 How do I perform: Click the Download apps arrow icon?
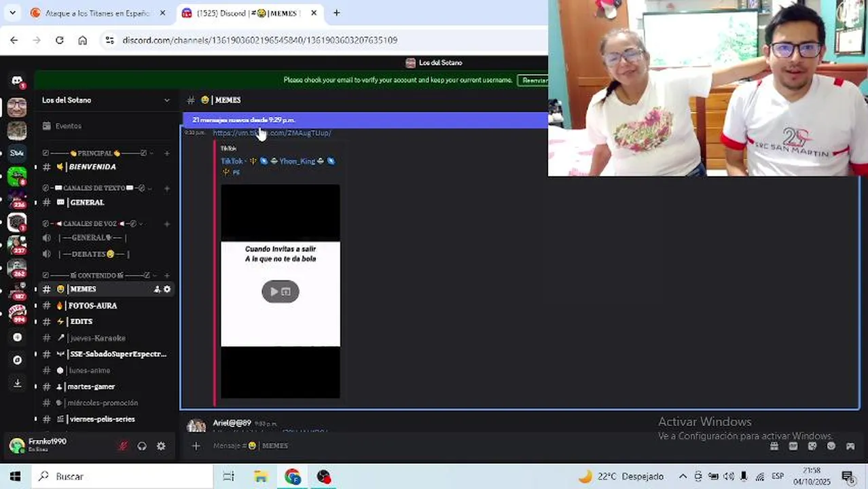pyautogui.click(x=18, y=383)
